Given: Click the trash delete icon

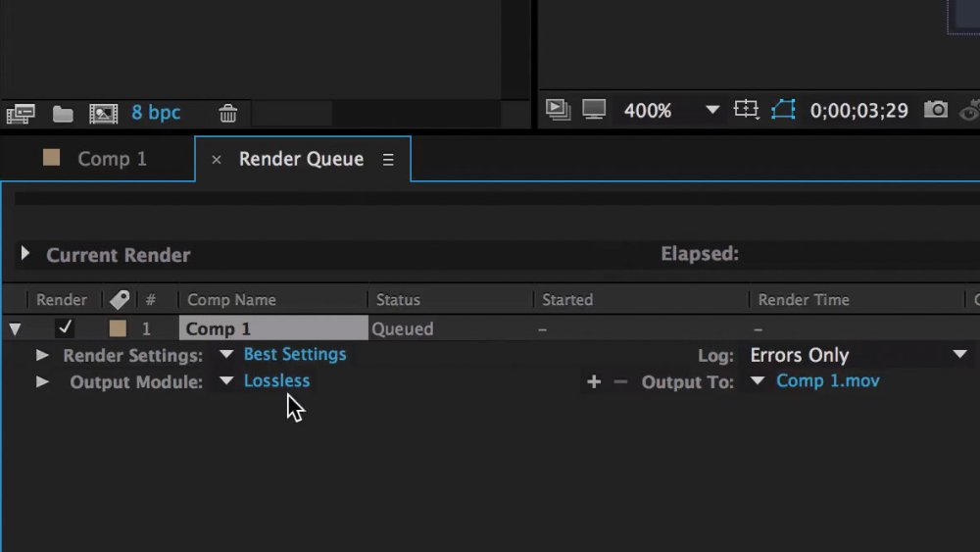Looking at the screenshot, I should (228, 113).
